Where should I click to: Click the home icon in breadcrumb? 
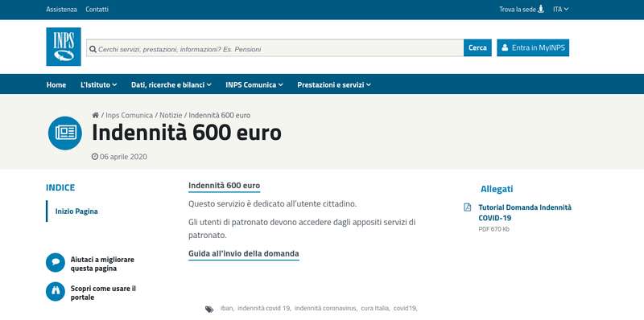(x=95, y=115)
